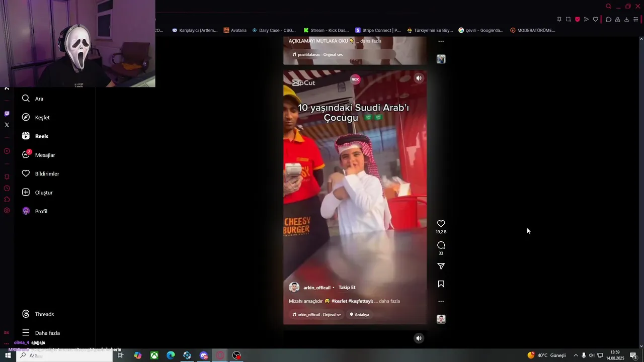
Task: Open Xbox app from taskbar
Action: pyautogui.click(x=154, y=355)
